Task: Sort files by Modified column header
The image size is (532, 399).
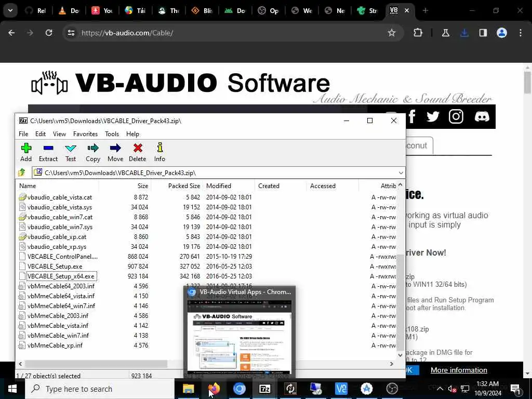Action: tap(229, 186)
